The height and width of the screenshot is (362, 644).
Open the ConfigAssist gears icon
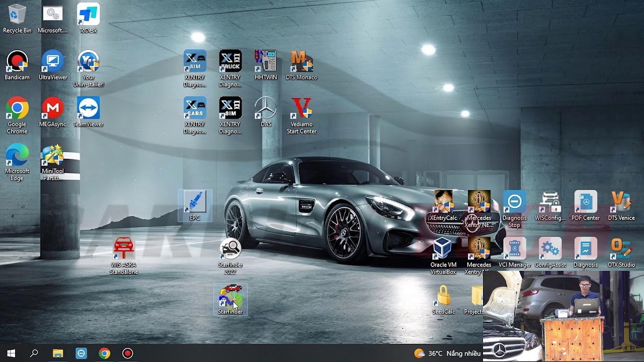coord(550,249)
